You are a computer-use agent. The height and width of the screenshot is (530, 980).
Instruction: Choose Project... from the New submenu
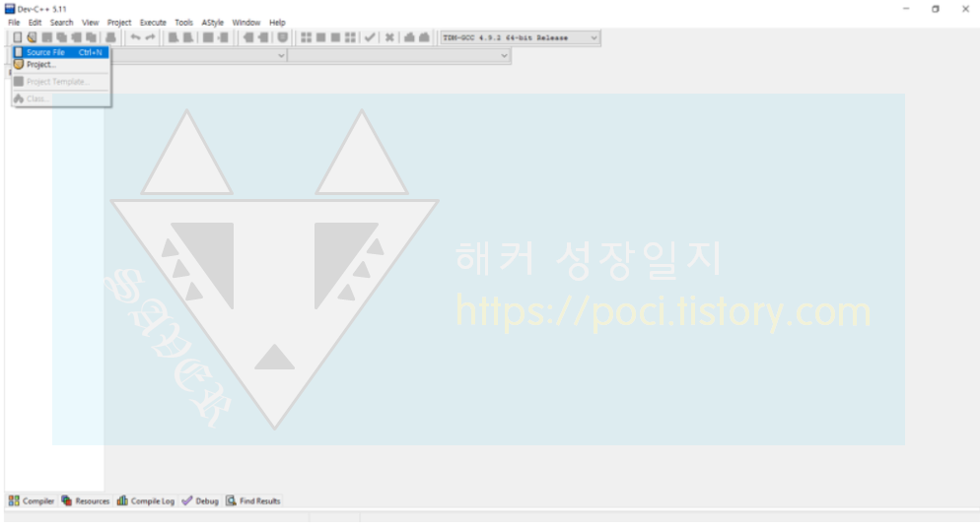pyautogui.click(x=60, y=64)
